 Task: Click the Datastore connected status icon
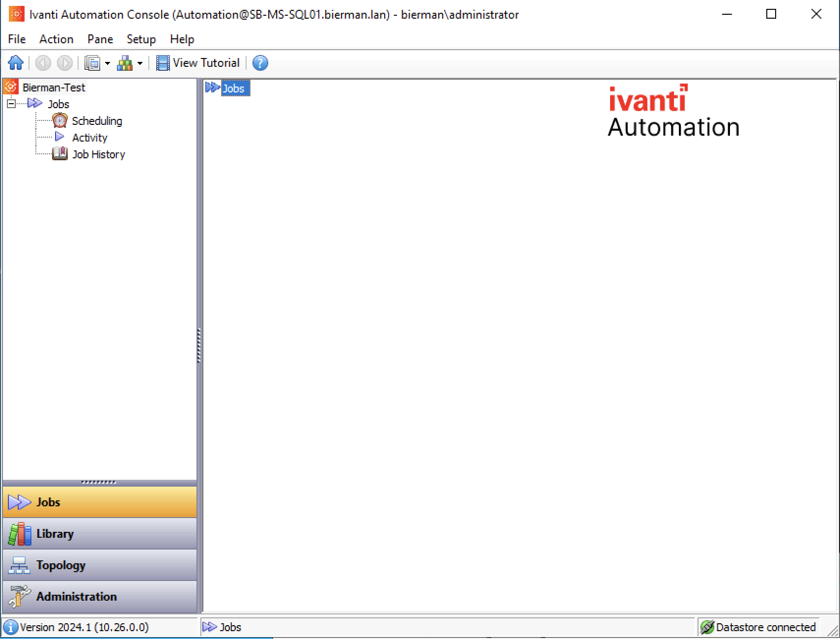(707, 627)
